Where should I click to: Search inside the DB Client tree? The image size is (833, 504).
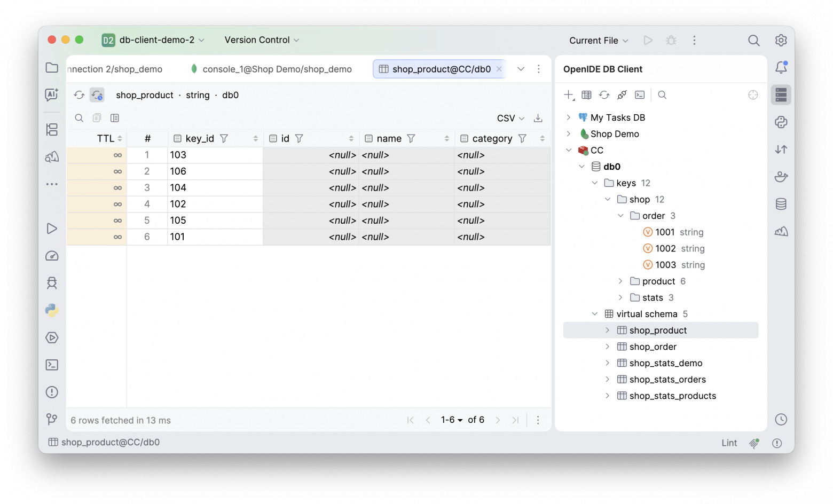tap(662, 95)
